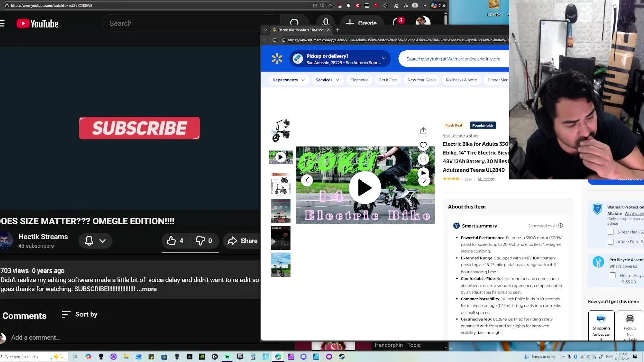This screenshot has width=644, height=362.
Task: Check the 4-Year Plan protection option
Action: coord(611,242)
